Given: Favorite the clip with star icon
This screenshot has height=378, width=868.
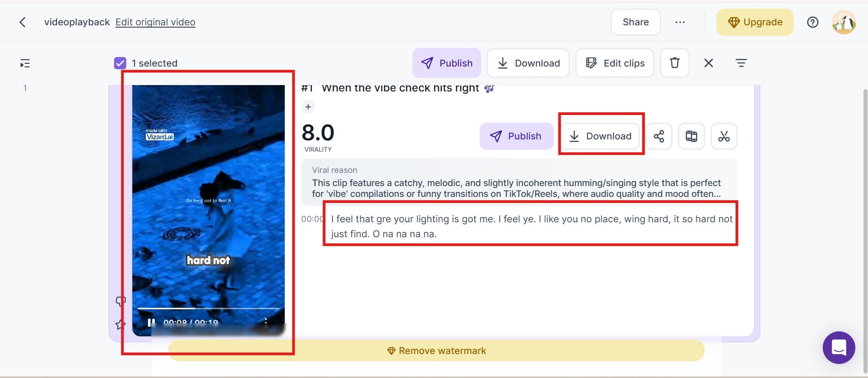Looking at the screenshot, I should point(120,325).
